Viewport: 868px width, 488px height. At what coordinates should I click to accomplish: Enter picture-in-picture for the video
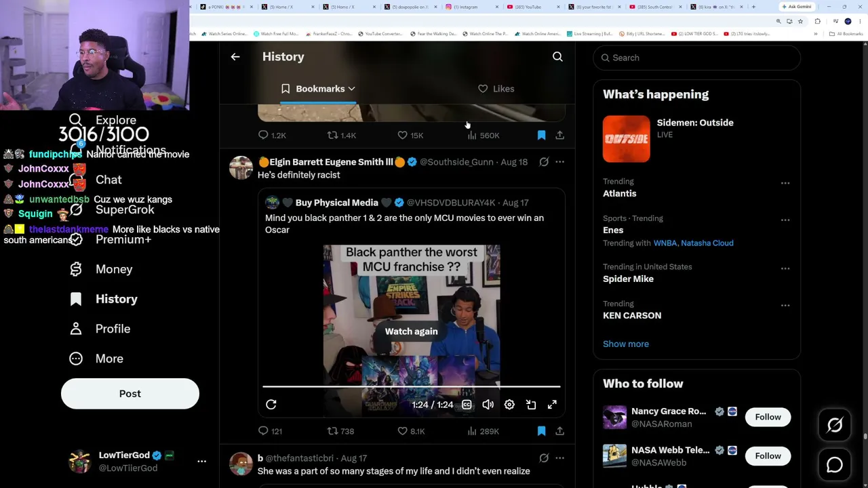coord(531,405)
